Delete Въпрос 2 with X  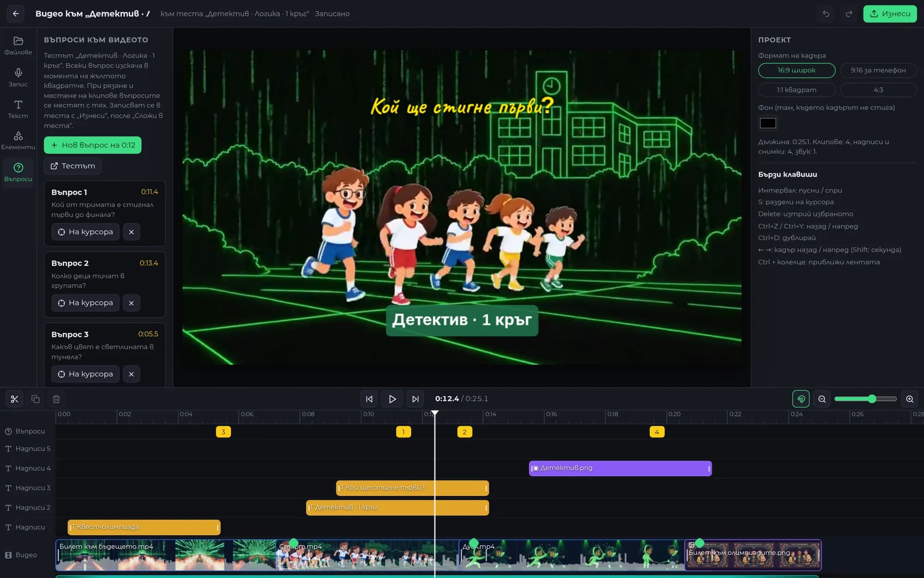(131, 303)
